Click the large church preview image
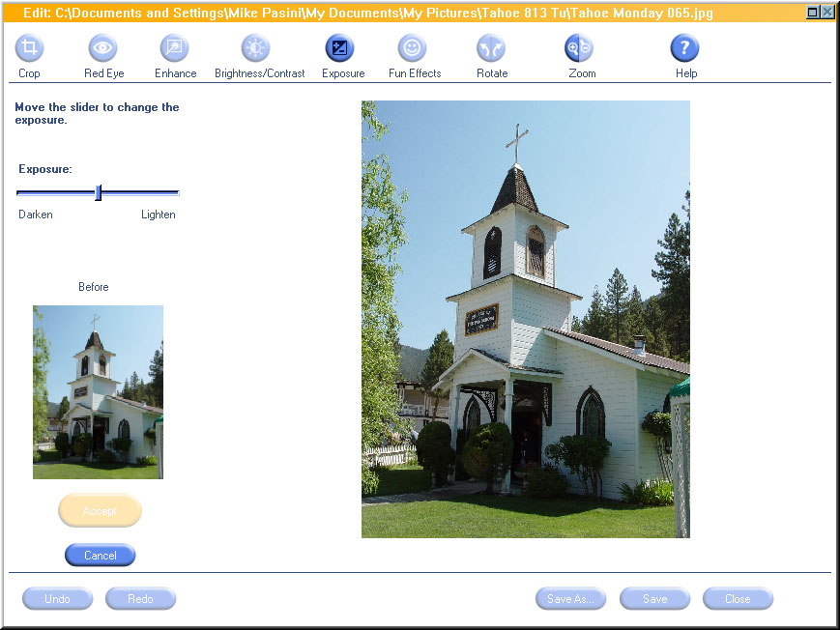Image resolution: width=840 pixels, height=630 pixels. click(x=526, y=319)
